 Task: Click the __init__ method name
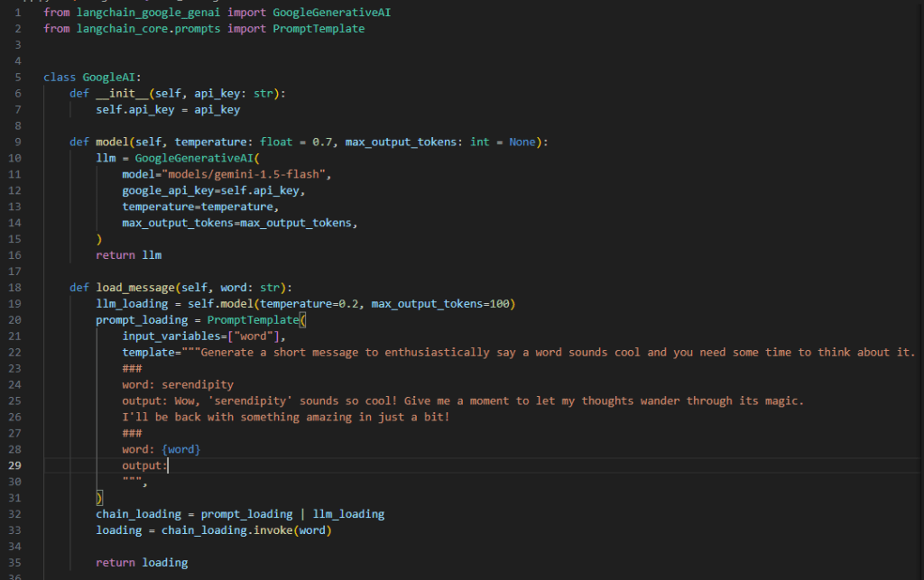pos(123,94)
